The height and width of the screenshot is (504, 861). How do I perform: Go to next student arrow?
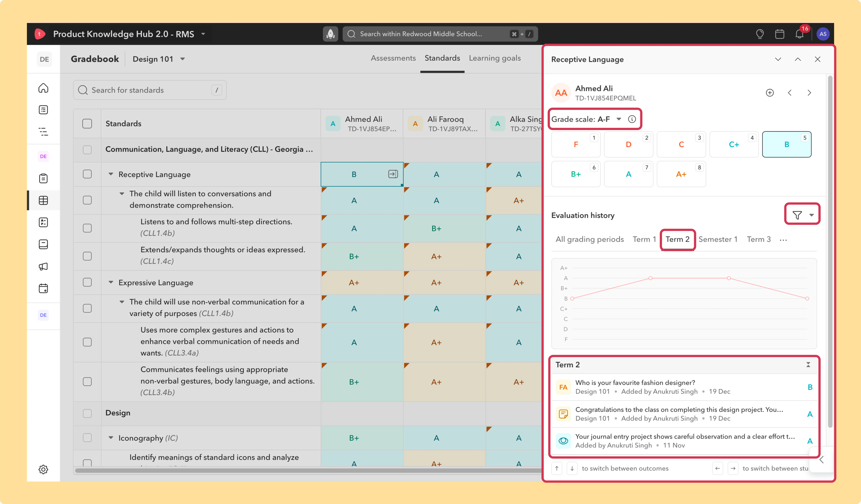809,93
